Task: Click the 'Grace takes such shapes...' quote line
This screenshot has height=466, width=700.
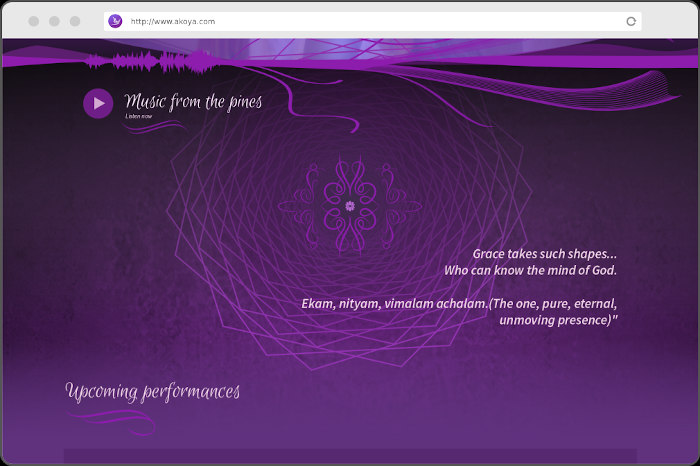Action: (544, 254)
